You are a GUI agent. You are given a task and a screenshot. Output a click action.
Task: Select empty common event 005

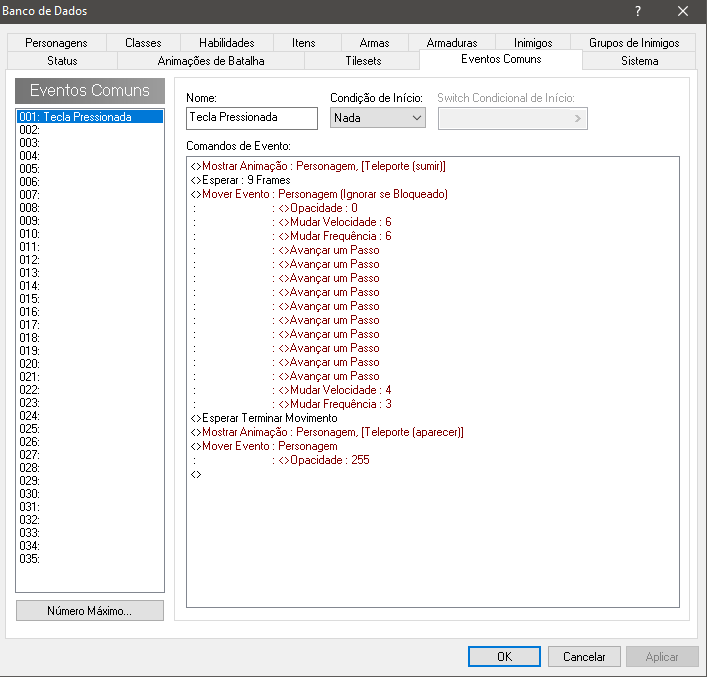click(x=90, y=169)
